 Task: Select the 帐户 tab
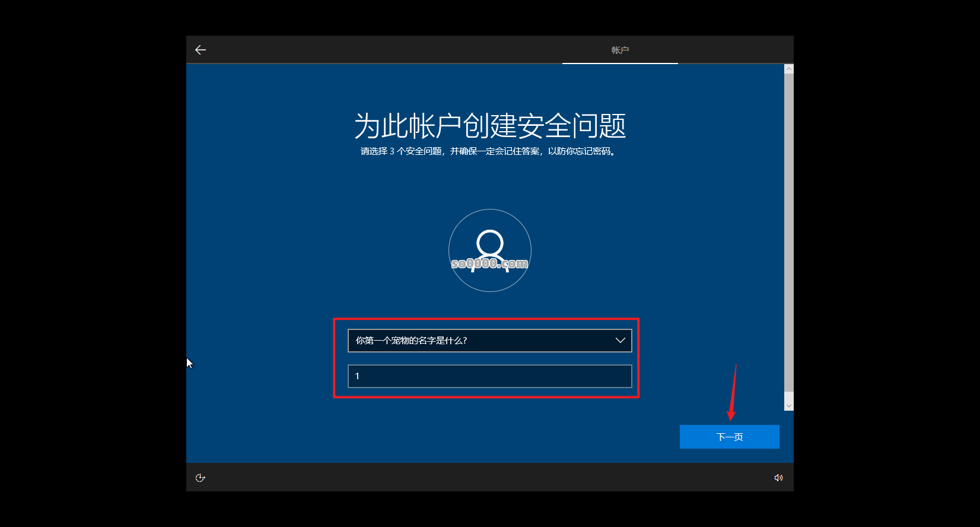(620, 50)
